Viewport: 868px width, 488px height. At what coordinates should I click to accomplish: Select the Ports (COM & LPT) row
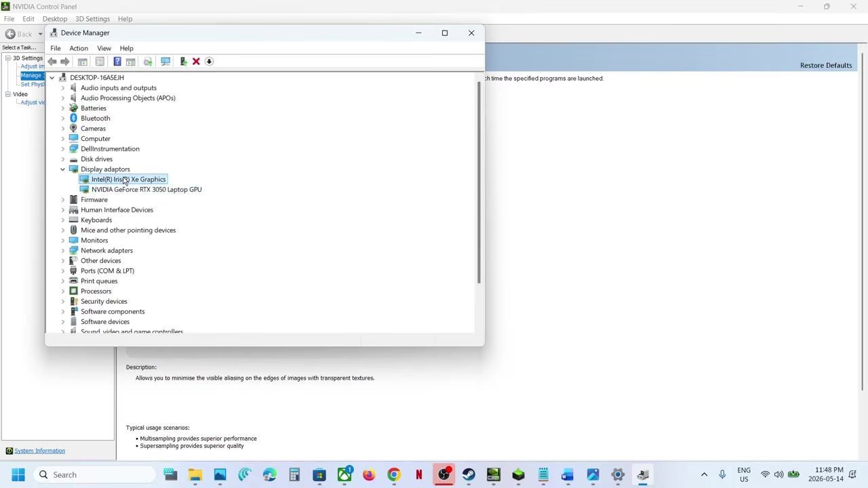(x=107, y=271)
